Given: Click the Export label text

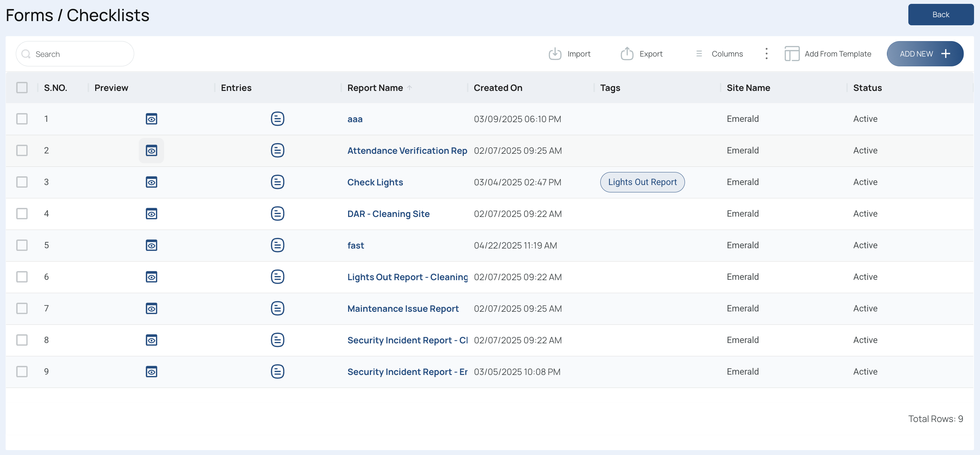Looking at the screenshot, I should [651, 54].
